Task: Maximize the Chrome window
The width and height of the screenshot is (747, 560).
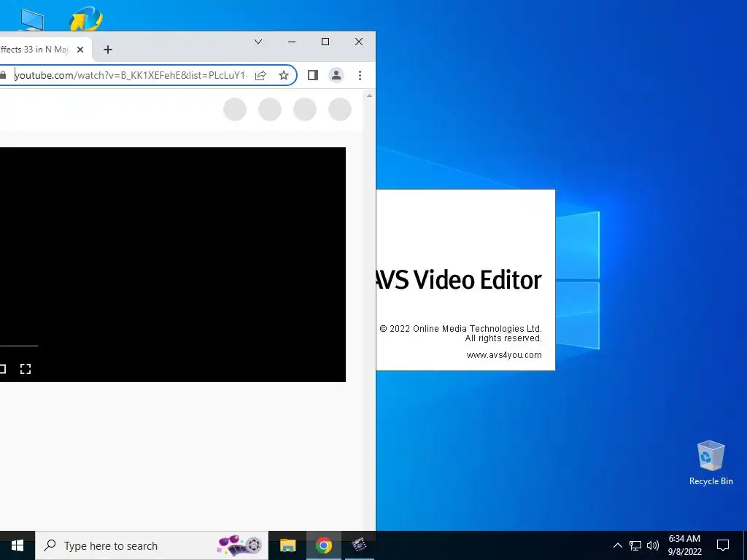Action: pyautogui.click(x=325, y=42)
